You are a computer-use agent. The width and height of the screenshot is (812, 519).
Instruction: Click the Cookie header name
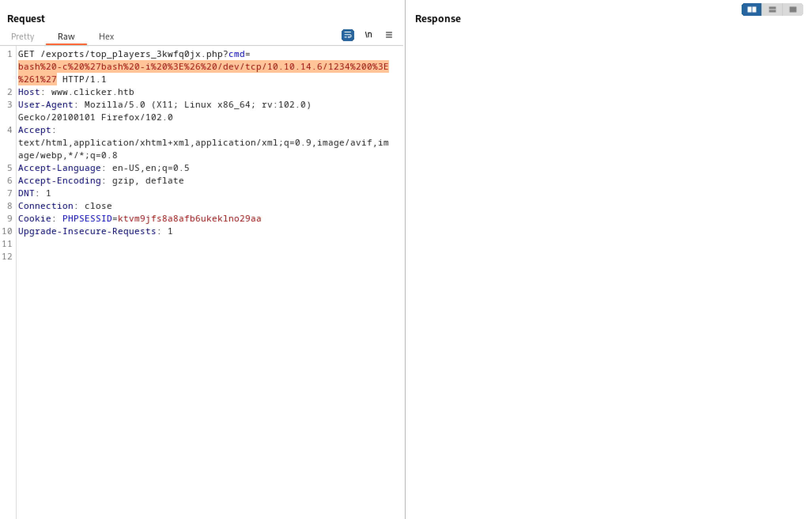click(x=34, y=218)
